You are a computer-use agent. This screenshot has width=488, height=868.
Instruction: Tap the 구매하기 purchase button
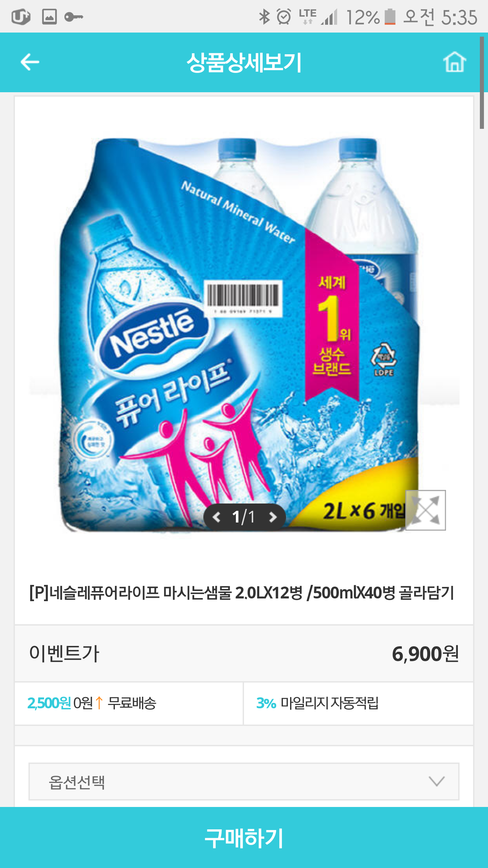(244, 837)
